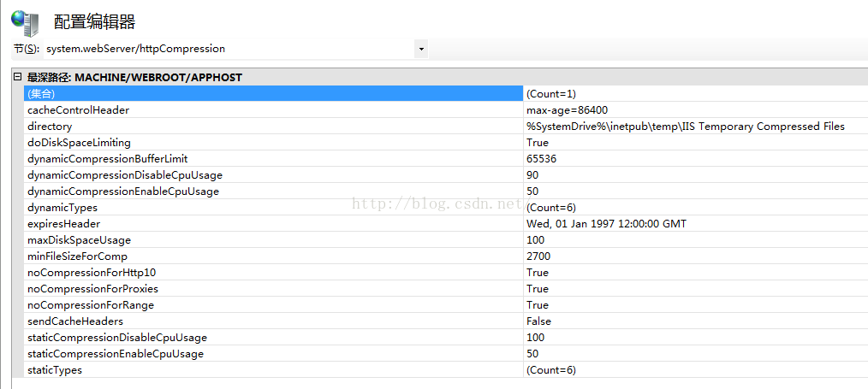This screenshot has height=389, width=868.
Task: Select the staticCompressionEnableCpuUsage property
Action: (x=116, y=354)
